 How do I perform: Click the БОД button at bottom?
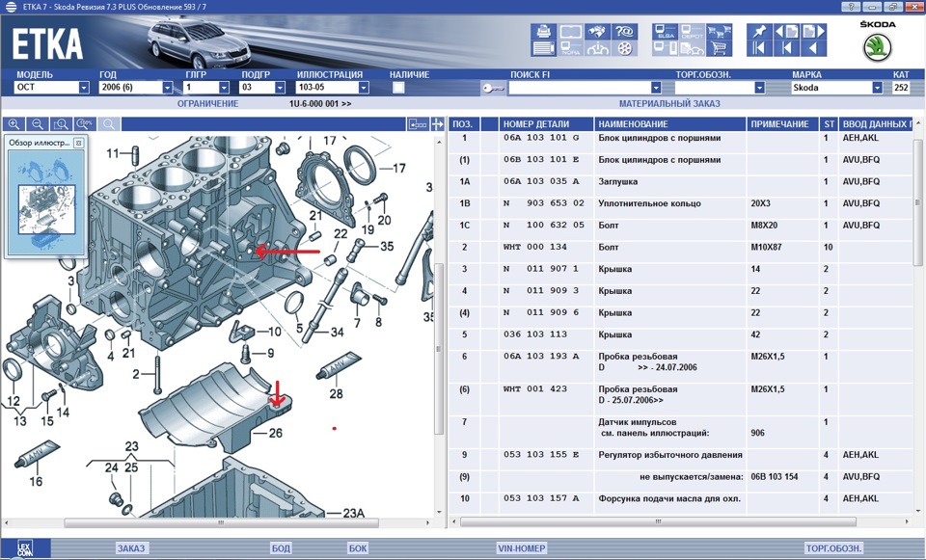281,548
